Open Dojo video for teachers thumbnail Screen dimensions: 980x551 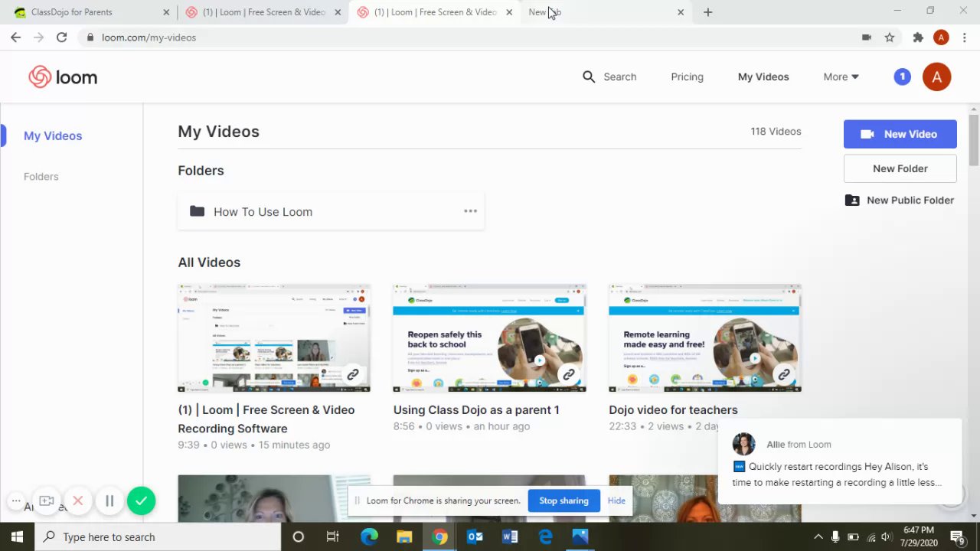point(705,338)
